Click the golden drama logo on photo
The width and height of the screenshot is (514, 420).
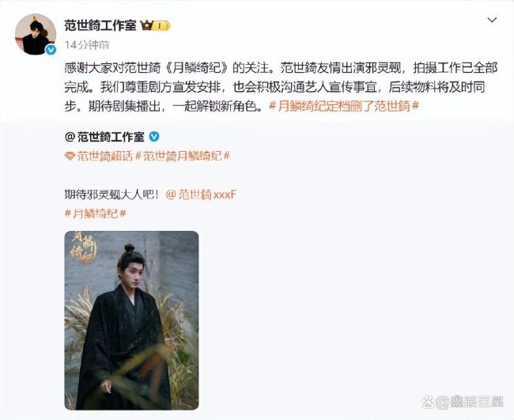tap(84, 248)
